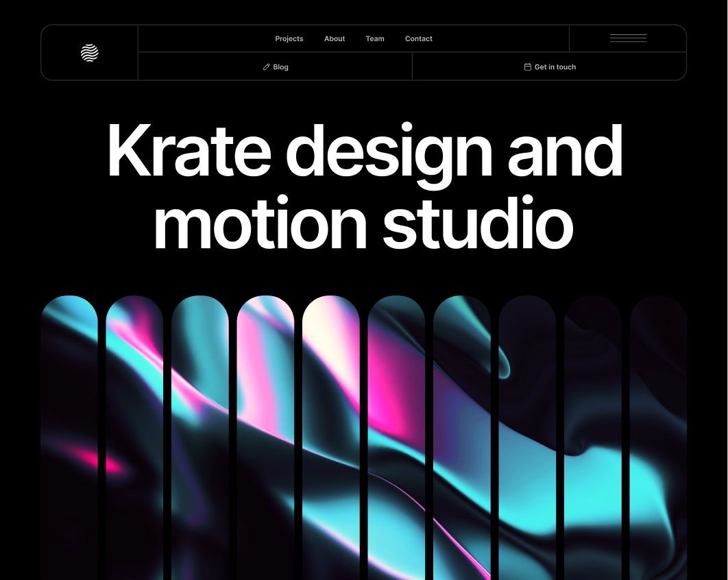728x580 pixels.
Task: Click the calendar icon beside Get in touch
Action: point(527,67)
